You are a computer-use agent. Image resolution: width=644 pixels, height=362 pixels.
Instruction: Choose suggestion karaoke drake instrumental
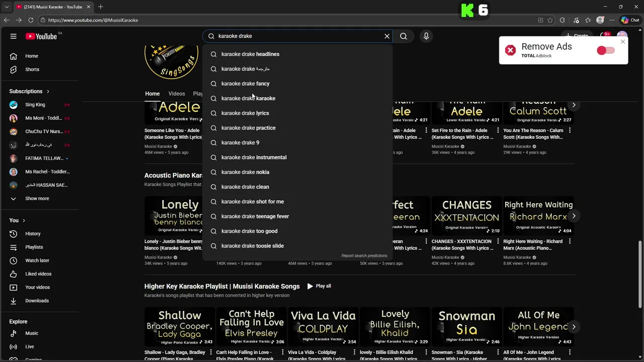click(x=297, y=157)
